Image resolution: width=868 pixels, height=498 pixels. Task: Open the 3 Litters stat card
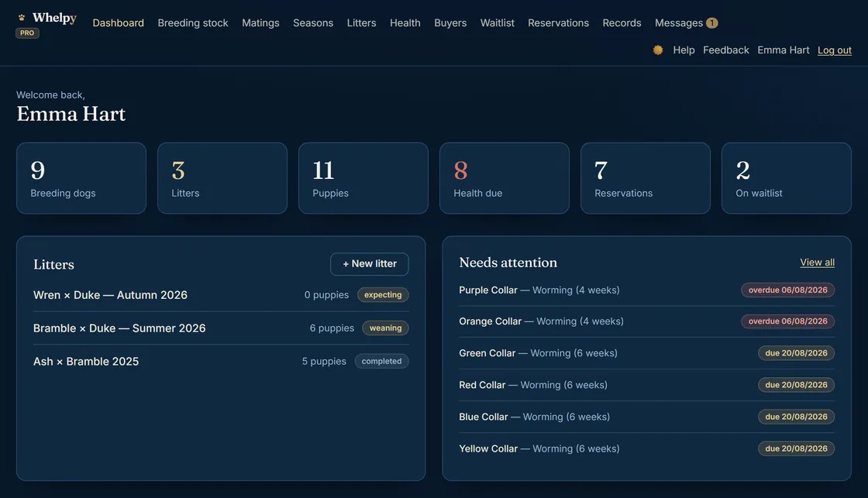tap(222, 178)
